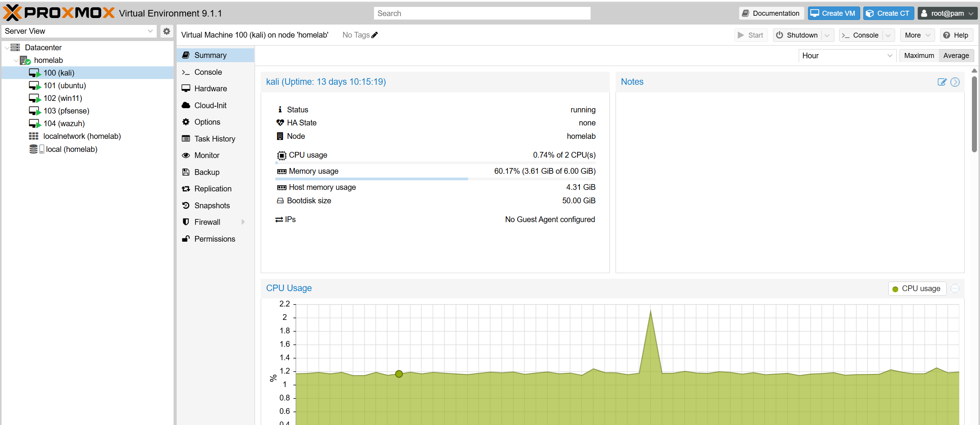Click the Help button
The height and width of the screenshot is (425, 980).
pos(956,35)
